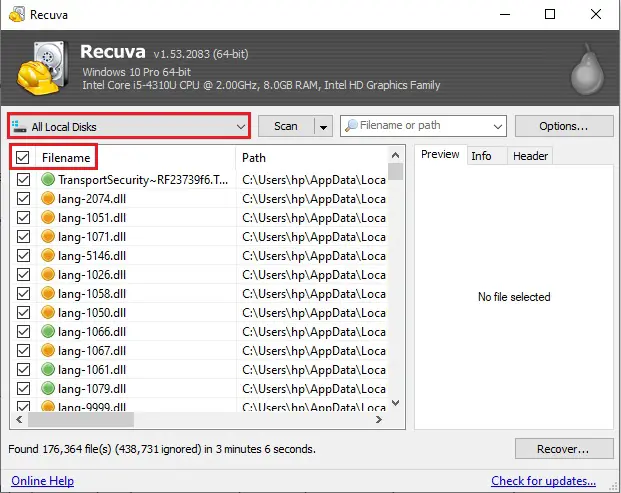621x493 pixels.
Task: Click green status icon for lang-1079.dll
Action: pos(48,388)
